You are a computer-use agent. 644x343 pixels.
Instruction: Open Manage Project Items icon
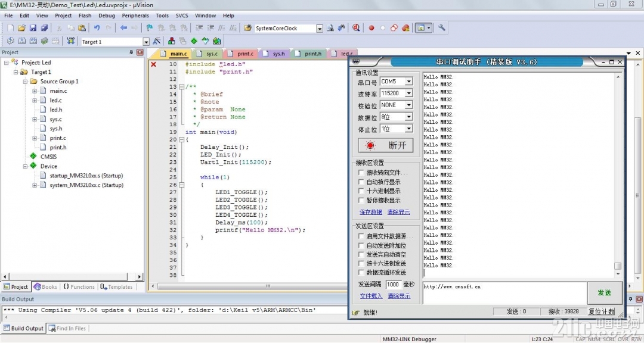click(172, 41)
